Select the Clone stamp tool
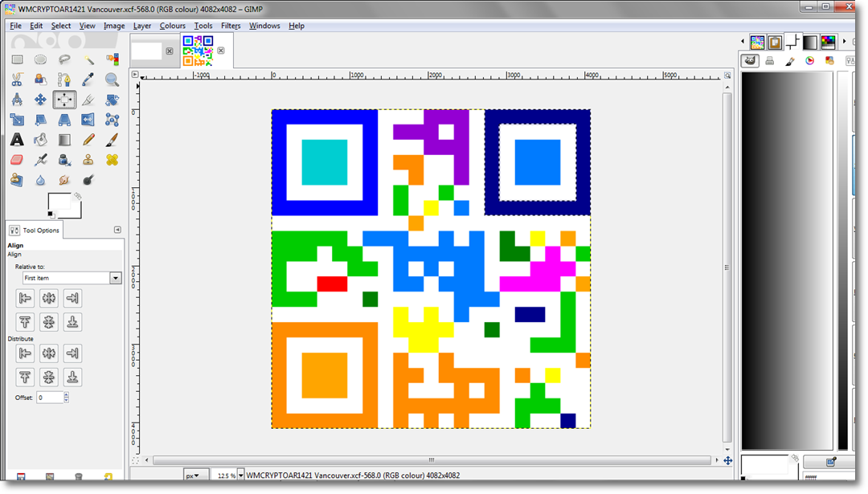This screenshot has width=868, height=494. coord(88,160)
